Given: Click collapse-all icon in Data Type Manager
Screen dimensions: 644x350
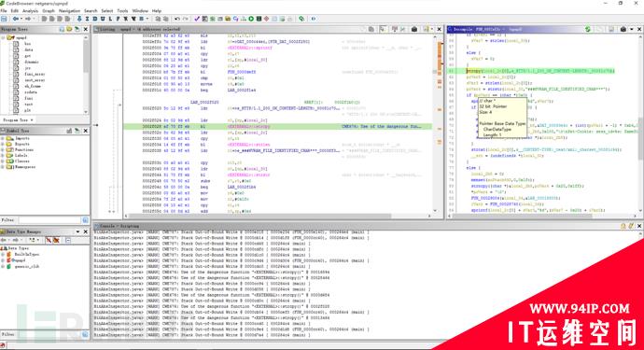Looking at the screenshot, I should point(68,240).
